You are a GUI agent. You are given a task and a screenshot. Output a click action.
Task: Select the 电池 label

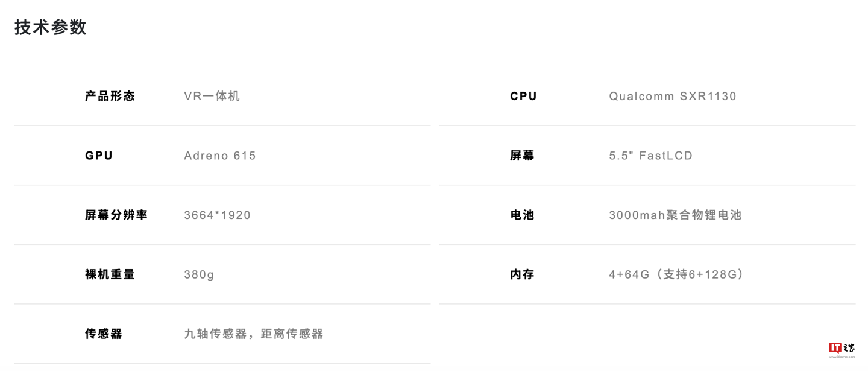pos(522,215)
